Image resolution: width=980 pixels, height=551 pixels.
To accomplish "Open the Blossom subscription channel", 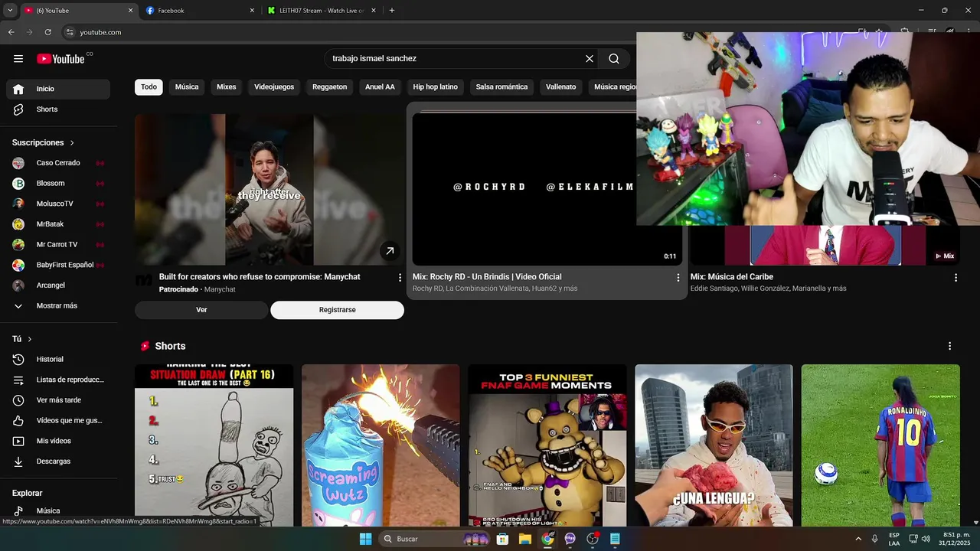I will point(58,183).
